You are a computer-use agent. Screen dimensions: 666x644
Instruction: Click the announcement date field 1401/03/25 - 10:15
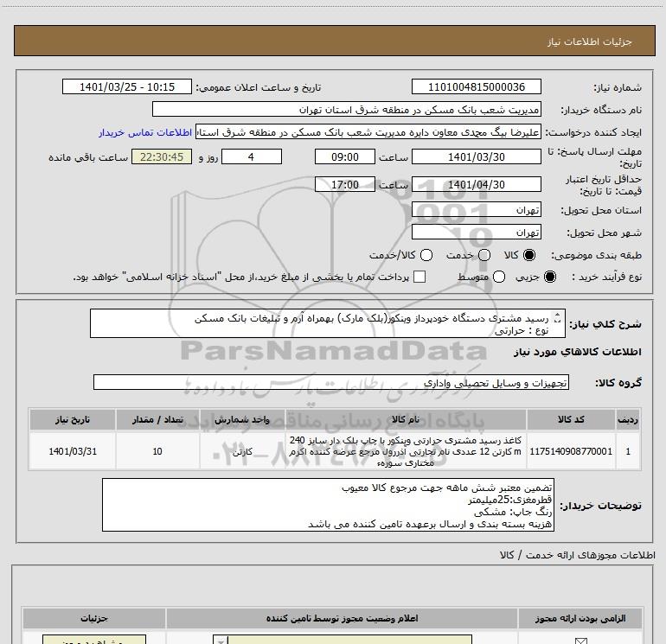pyautogui.click(x=127, y=86)
